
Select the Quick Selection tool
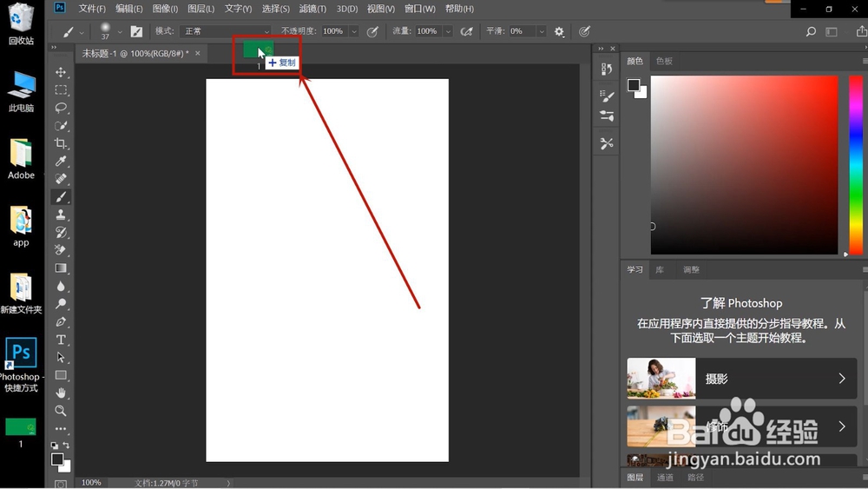[x=61, y=126]
